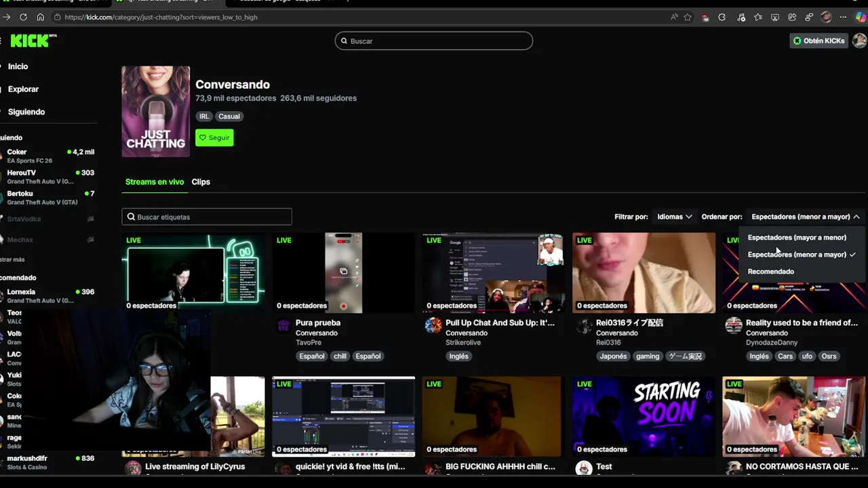The width and height of the screenshot is (868, 488).
Task: Click in Buscar search field
Action: pos(434,41)
